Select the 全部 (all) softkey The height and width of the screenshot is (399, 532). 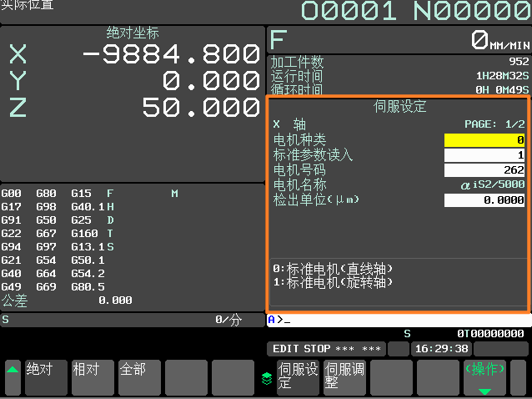(139, 376)
